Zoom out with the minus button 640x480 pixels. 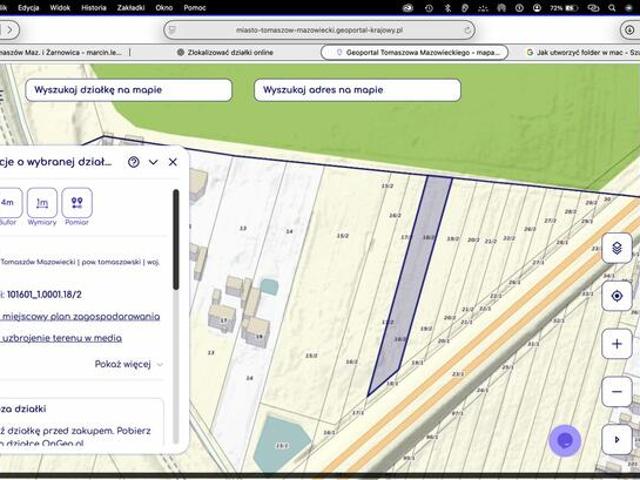(x=617, y=392)
